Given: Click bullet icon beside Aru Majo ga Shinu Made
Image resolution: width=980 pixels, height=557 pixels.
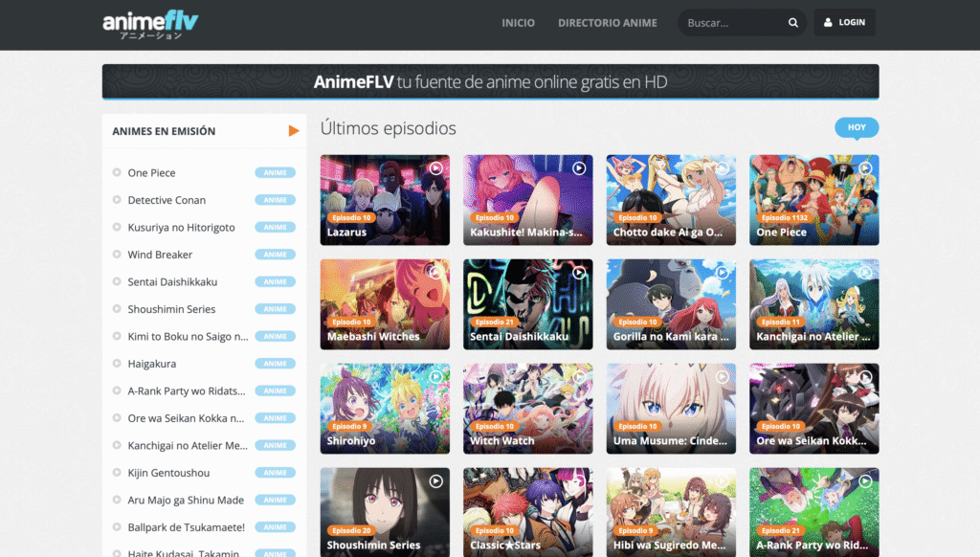Looking at the screenshot, I should point(117,501).
